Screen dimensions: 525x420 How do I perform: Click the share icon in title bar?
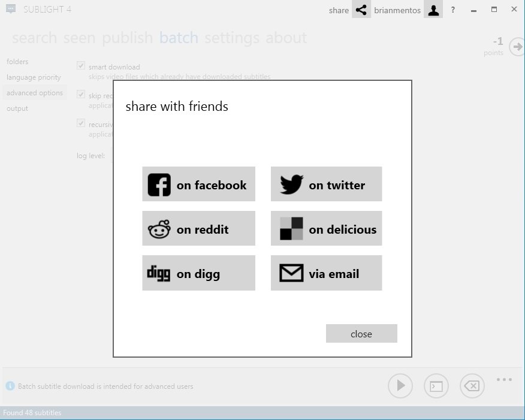361,10
